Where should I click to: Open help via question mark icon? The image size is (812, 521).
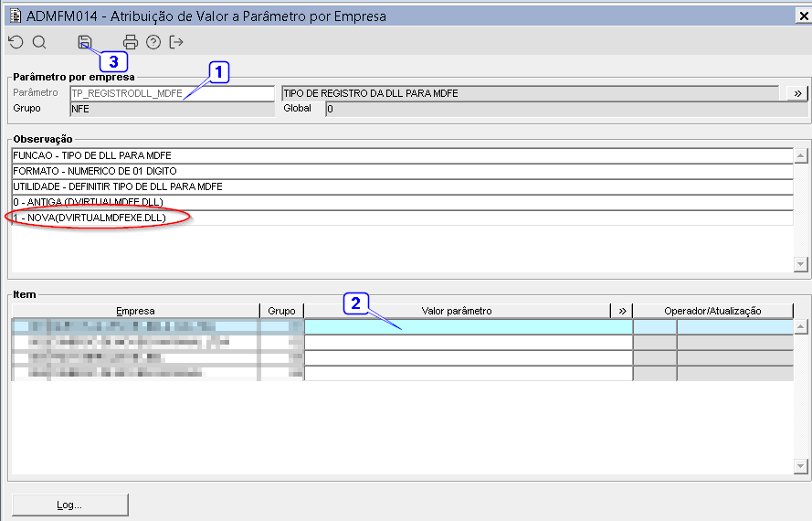coord(153,42)
